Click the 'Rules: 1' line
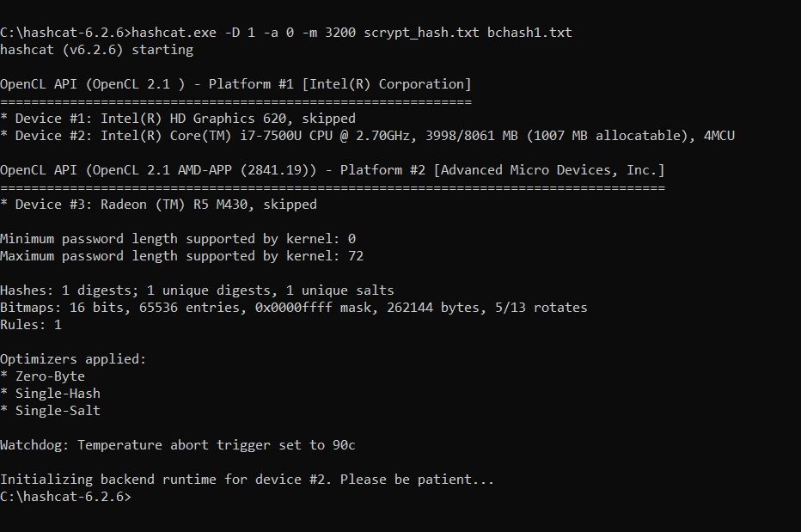Image resolution: width=801 pixels, height=532 pixels. tap(31, 325)
